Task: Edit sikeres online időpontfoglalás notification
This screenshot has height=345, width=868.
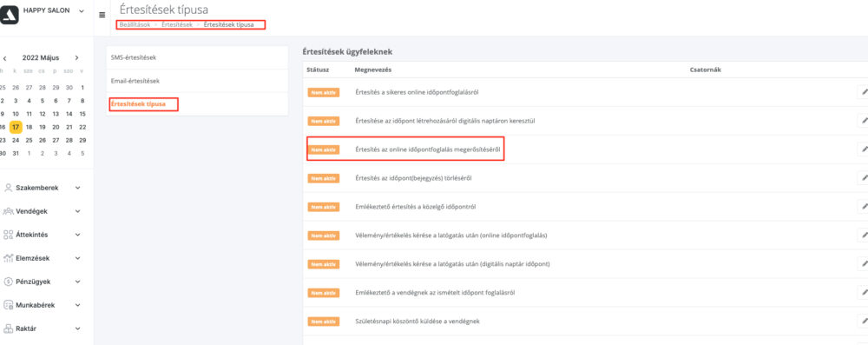Action: pos(863,92)
